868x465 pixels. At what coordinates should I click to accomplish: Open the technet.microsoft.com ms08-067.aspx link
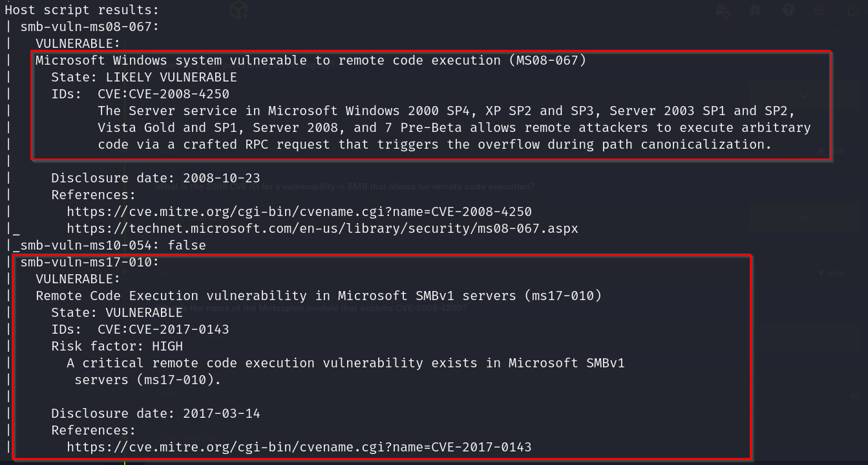click(x=322, y=228)
